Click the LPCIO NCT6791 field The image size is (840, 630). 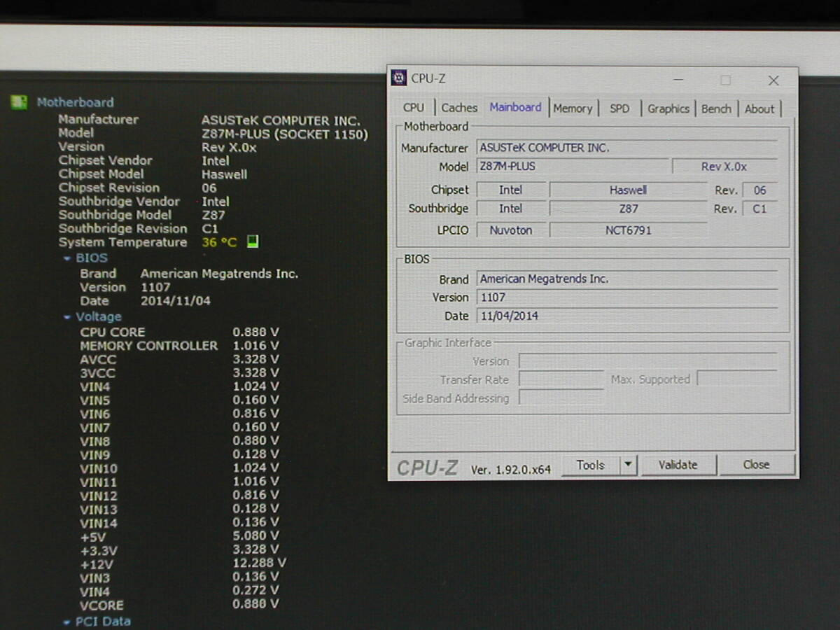click(x=628, y=230)
